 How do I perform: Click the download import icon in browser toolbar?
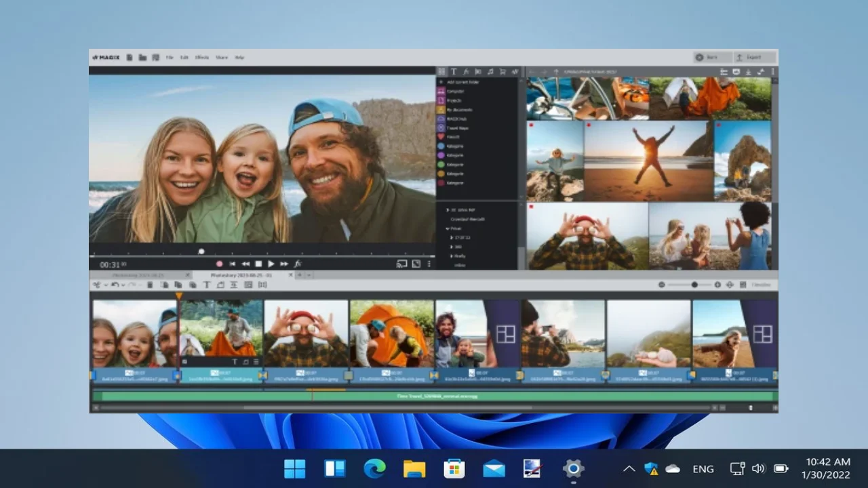[x=749, y=72]
